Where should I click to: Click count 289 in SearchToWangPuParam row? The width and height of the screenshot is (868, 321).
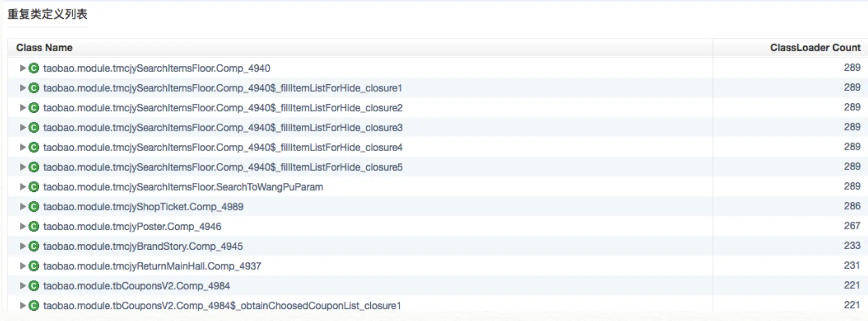point(852,186)
